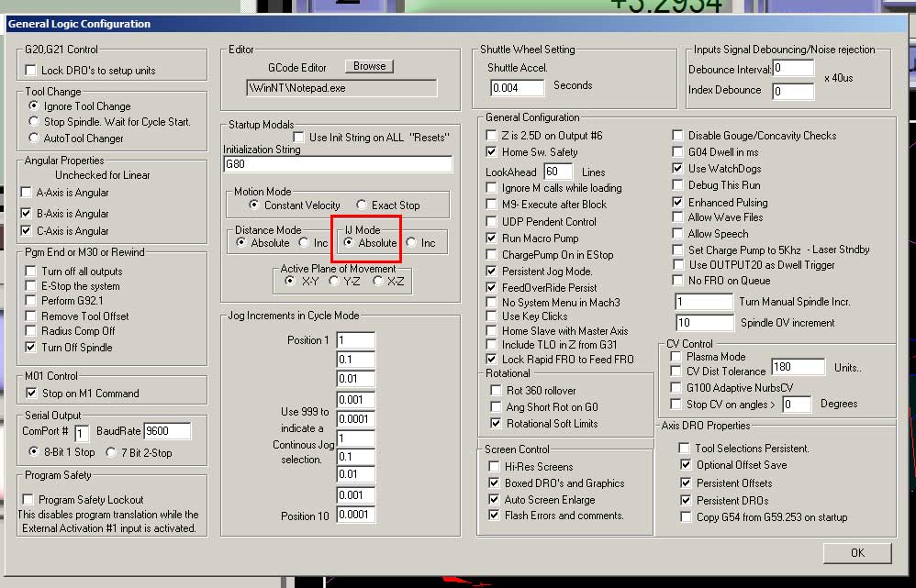The height and width of the screenshot is (588, 916).
Task: Click the Initialization String field
Action: [x=338, y=164]
